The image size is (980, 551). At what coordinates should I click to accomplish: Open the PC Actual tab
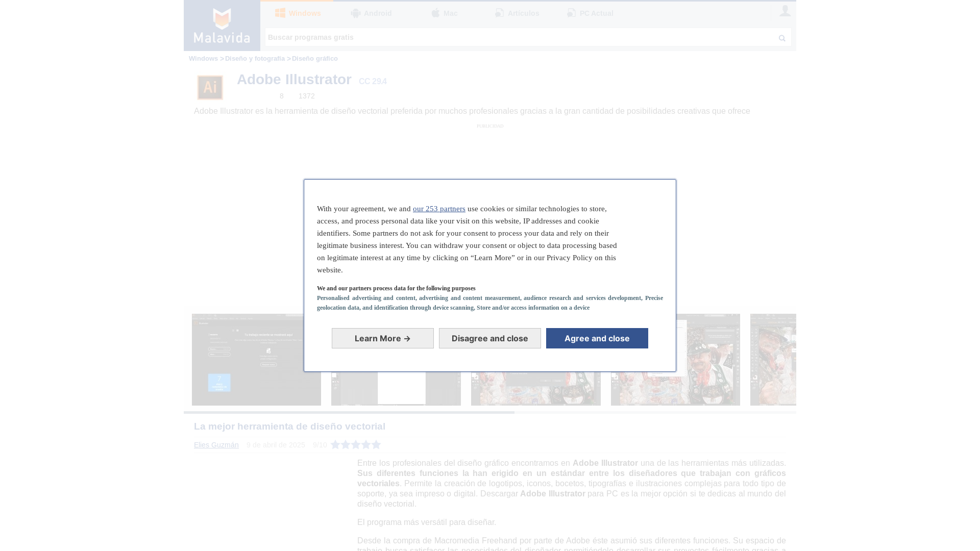[x=590, y=13]
